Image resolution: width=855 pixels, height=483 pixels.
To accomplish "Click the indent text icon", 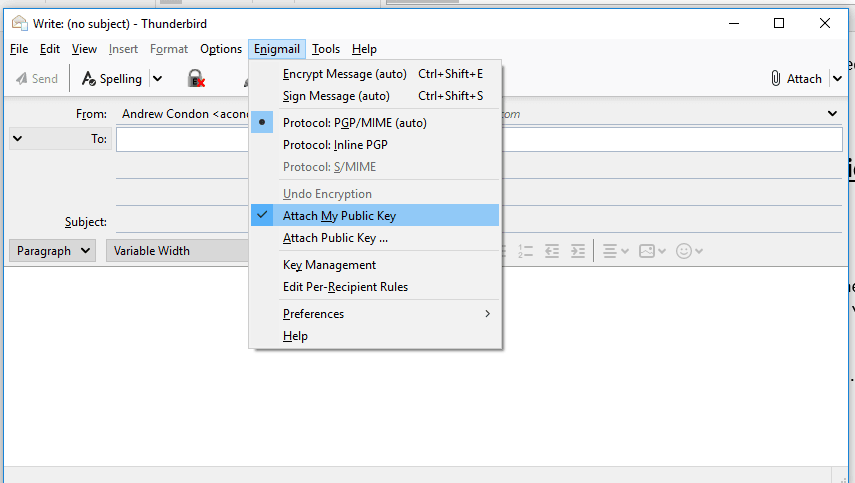I will pyautogui.click(x=577, y=251).
